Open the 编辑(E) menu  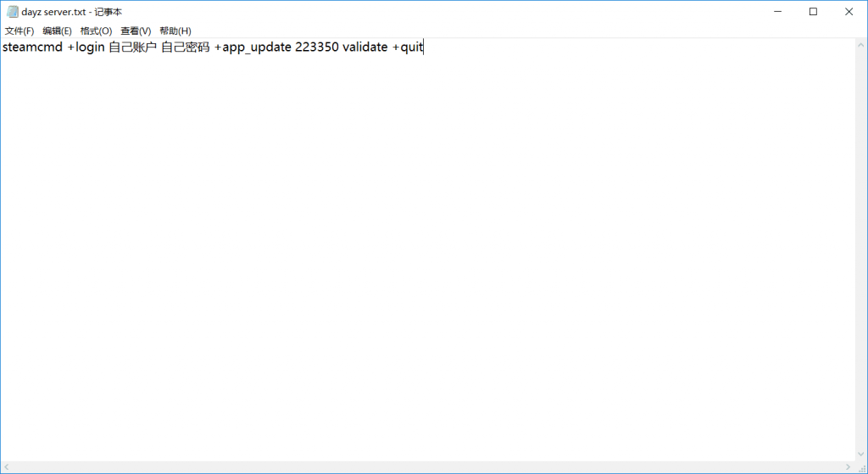coord(57,31)
